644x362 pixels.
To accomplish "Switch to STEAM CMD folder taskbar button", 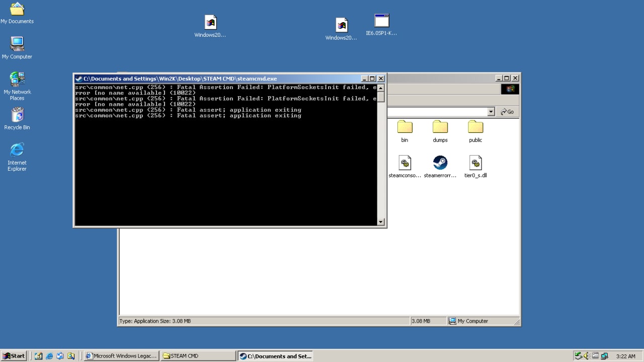I will click(198, 356).
